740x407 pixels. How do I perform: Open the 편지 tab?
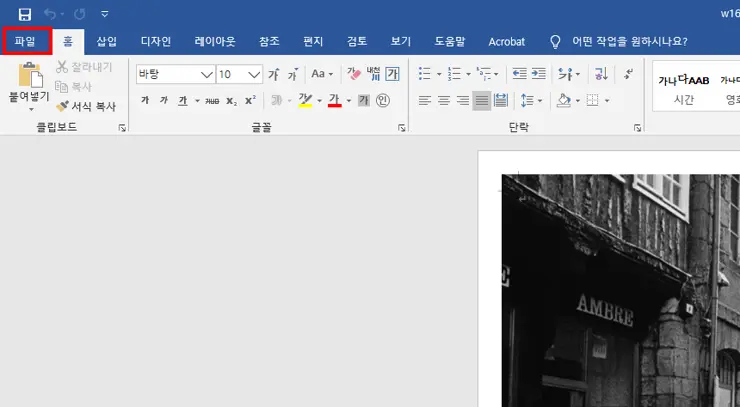(x=313, y=42)
